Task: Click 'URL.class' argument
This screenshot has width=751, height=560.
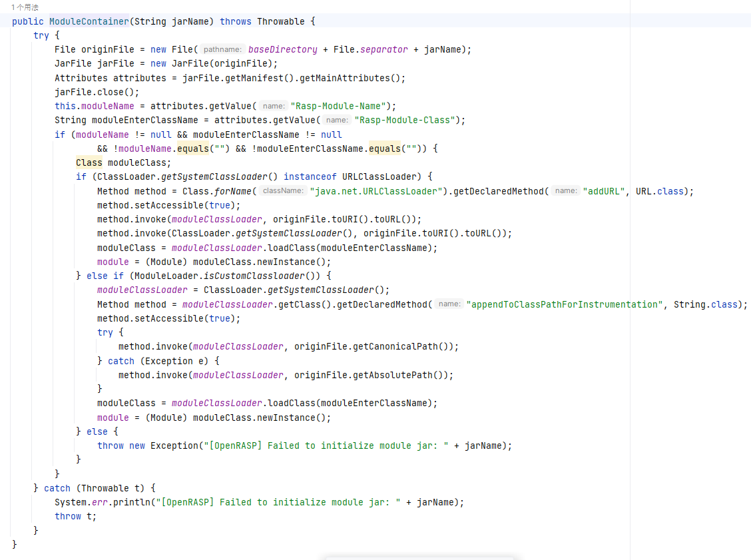Action: tap(660, 191)
